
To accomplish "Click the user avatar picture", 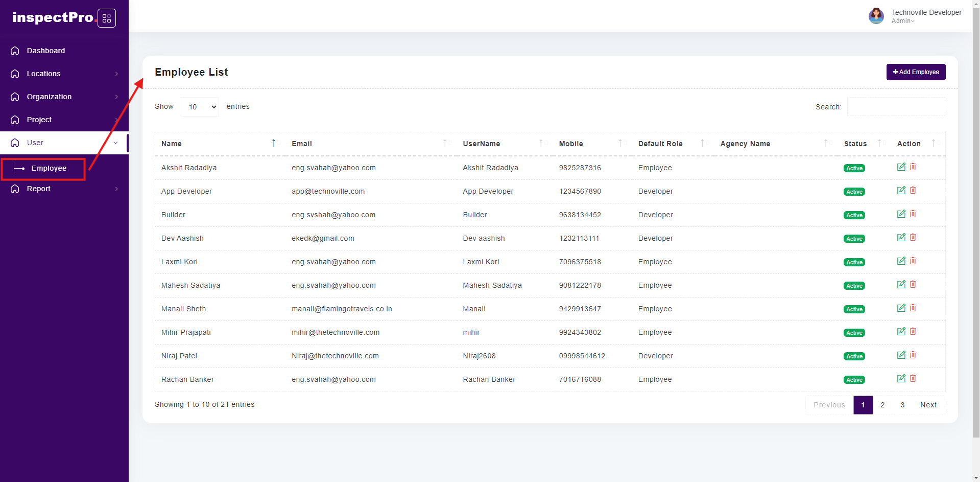I will tap(876, 16).
